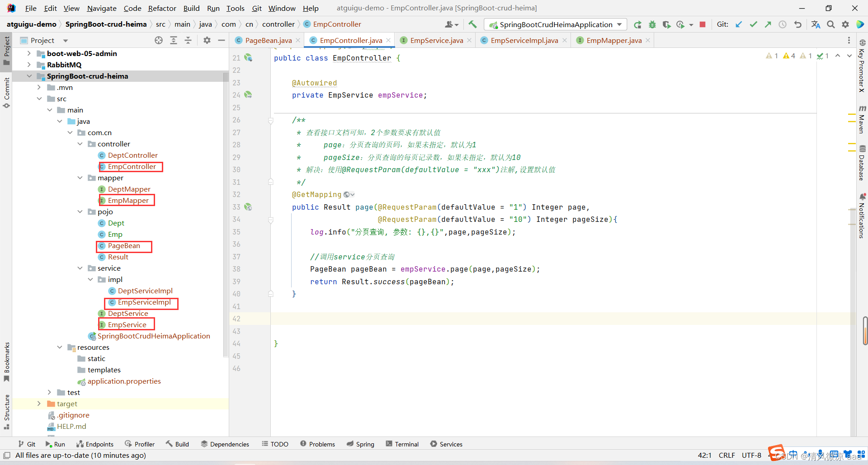Switch to EmpService.java tab
The width and height of the screenshot is (868, 465).
pyautogui.click(x=436, y=41)
